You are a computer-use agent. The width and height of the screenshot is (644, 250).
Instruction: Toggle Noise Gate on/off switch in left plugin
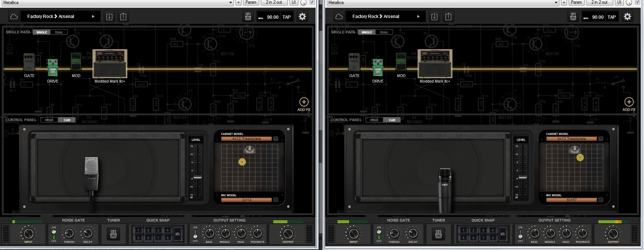54,234
